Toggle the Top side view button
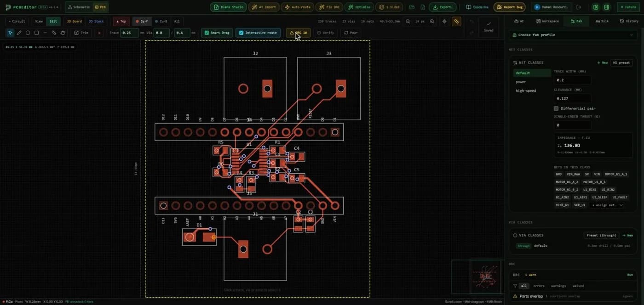 [121, 21]
